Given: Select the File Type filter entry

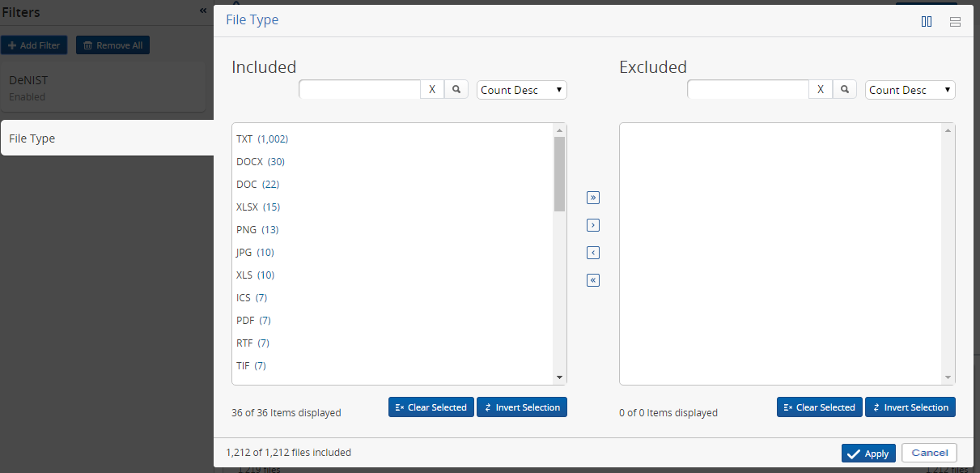Looking at the screenshot, I should (x=108, y=138).
